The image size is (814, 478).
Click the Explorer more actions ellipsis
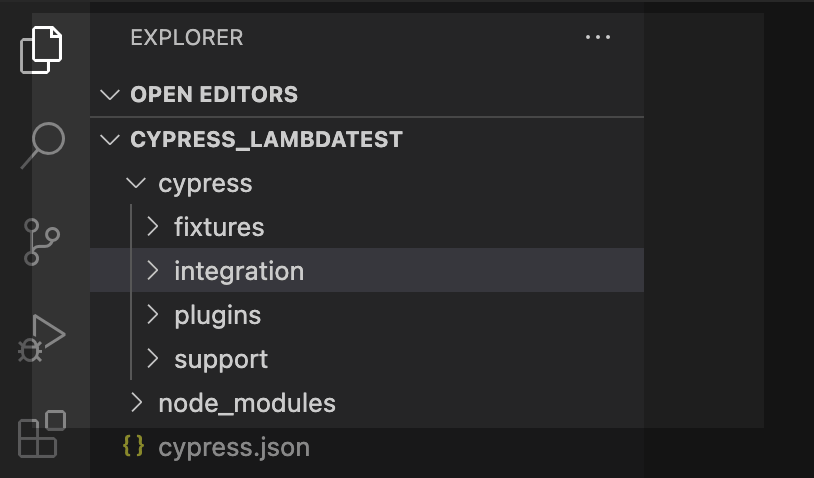tap(597, 38)
